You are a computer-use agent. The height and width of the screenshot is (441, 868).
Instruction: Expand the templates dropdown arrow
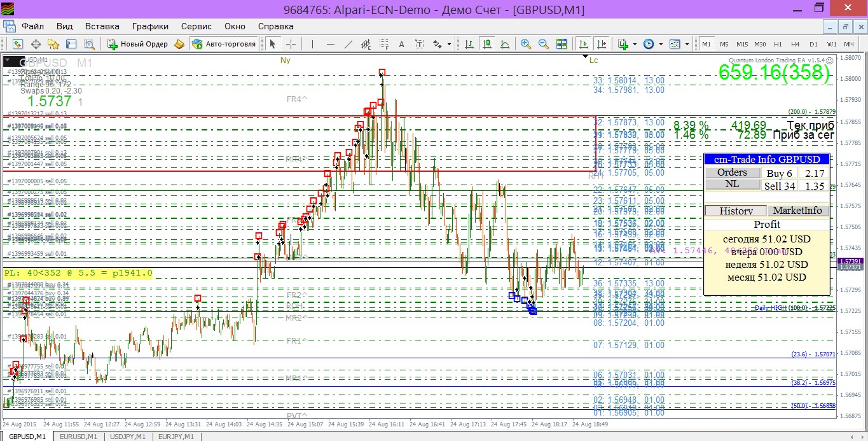pyautogui.click(x=687, y=44)
